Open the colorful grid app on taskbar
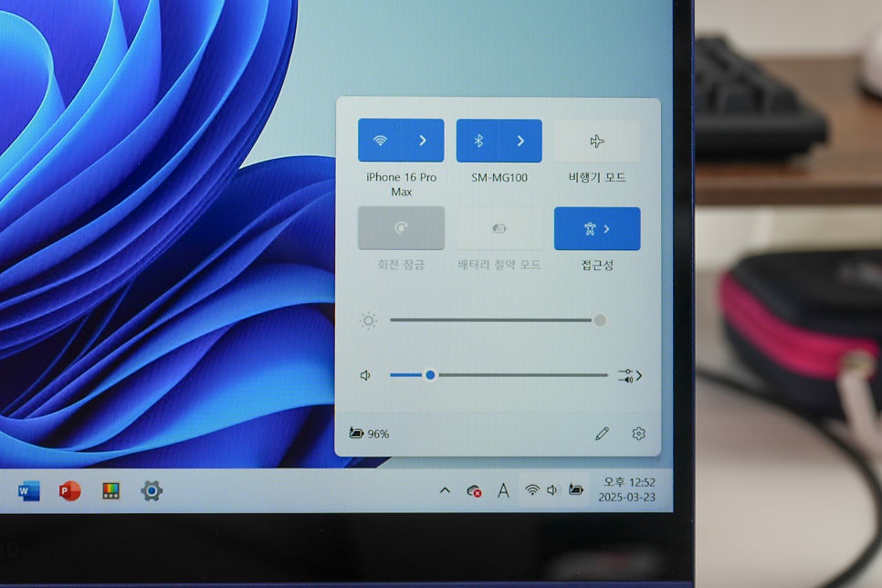 coord(110,491)
